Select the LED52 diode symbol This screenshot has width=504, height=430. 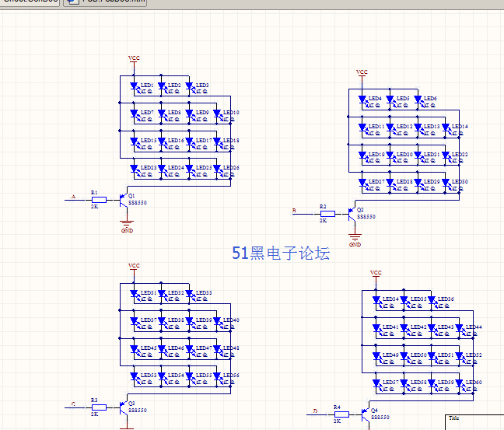[460, 356]
